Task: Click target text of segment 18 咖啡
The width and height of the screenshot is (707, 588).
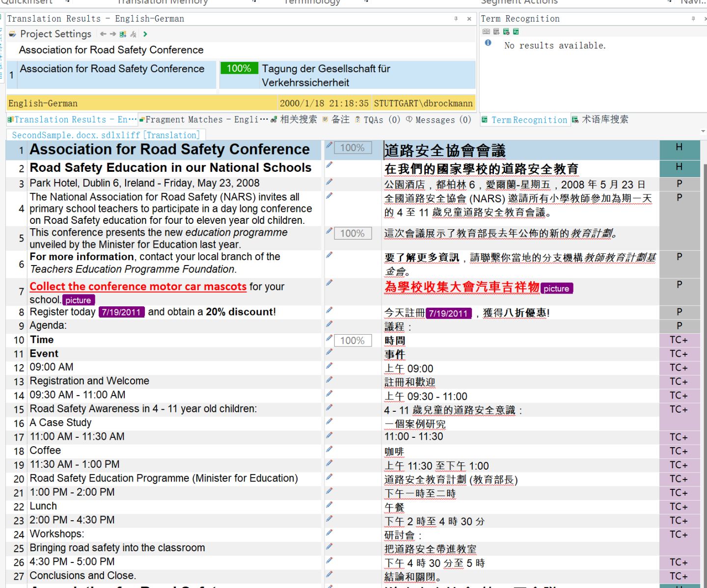Action: (x=394, y=452)
